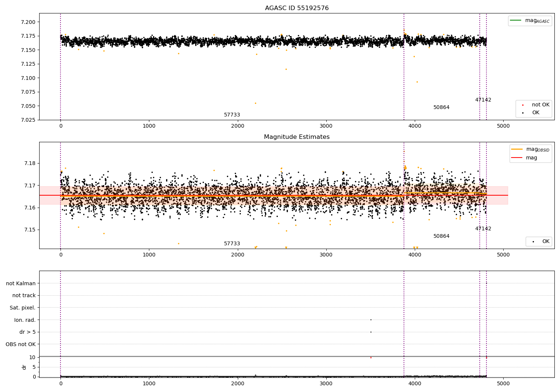Select the 'not Kalman' y-axis label

[x=21, y=283]
